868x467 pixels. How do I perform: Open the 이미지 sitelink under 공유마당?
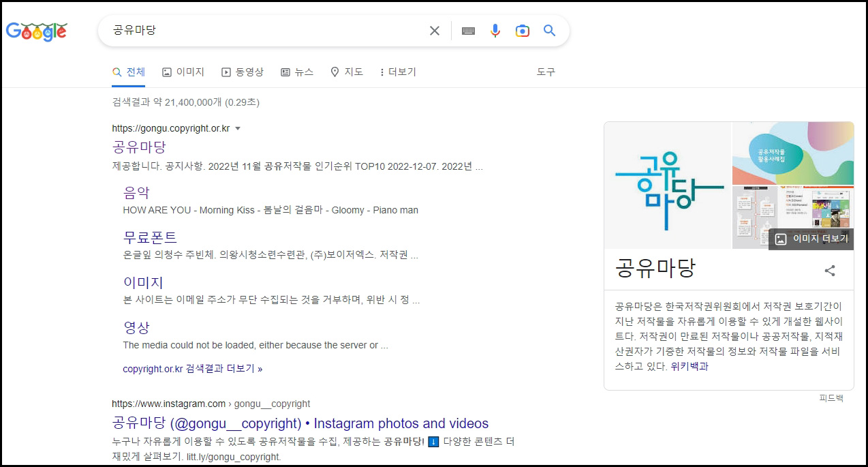143,282
